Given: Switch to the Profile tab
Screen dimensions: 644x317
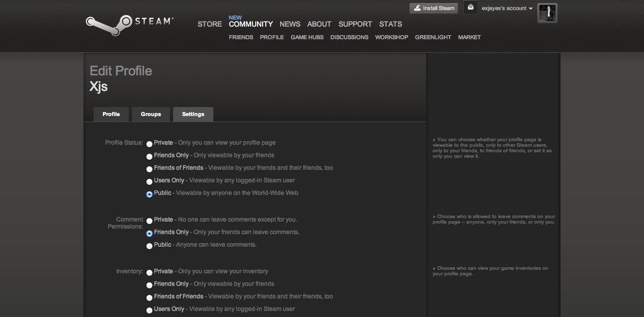Looking at the screenshot, I should pos(111,114).
